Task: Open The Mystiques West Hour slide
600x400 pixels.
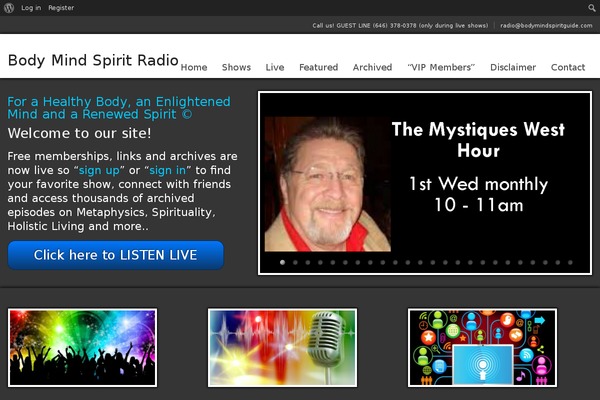Action: click(425, 183)
